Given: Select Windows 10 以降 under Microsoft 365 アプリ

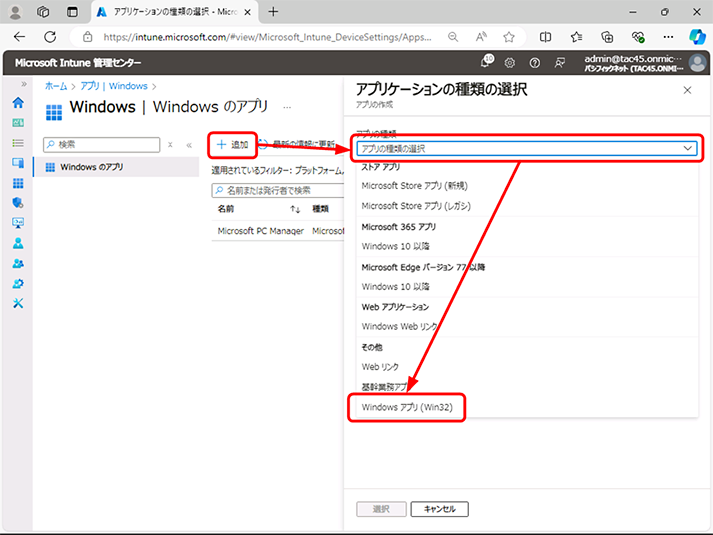Looking at the screenshot, I should tap(395, 246).
